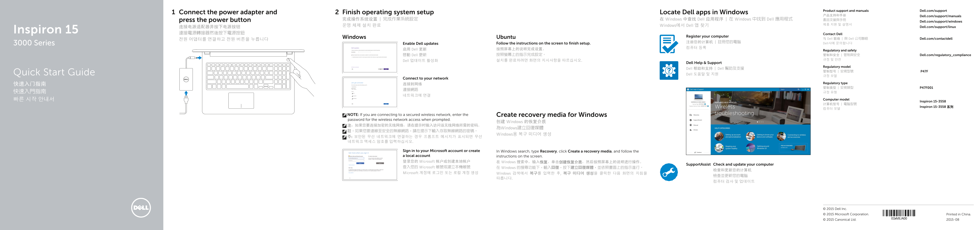Click the Manual icon in the Help & Support sidebar
Viewport: 980px width, 230px height.
point(691,125)
